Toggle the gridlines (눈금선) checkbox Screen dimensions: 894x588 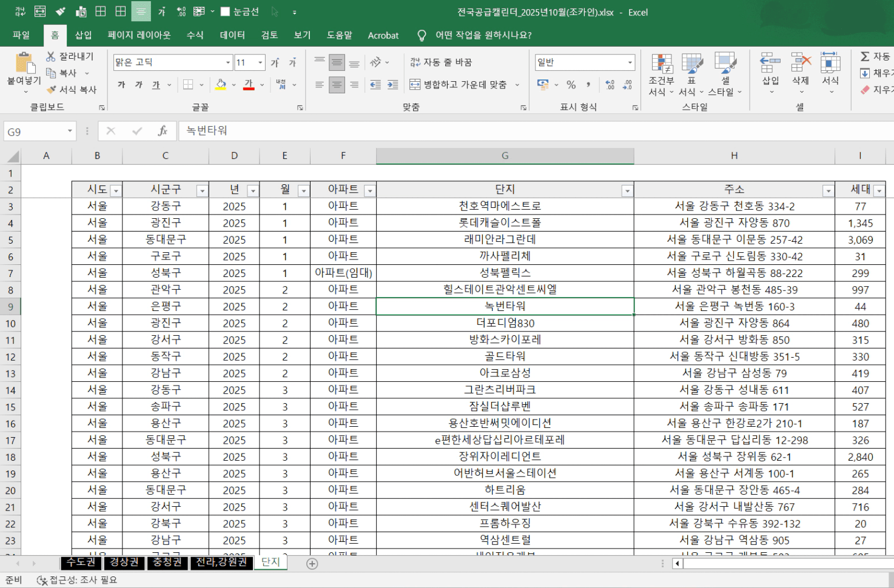click(x=226, y=12)
